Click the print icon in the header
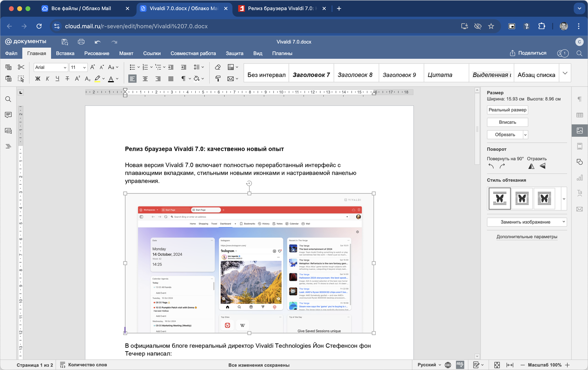 [x=81, y=42]
